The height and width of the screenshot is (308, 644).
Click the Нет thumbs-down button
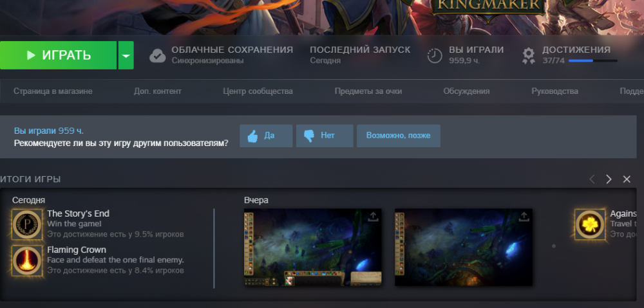(325, 136)
